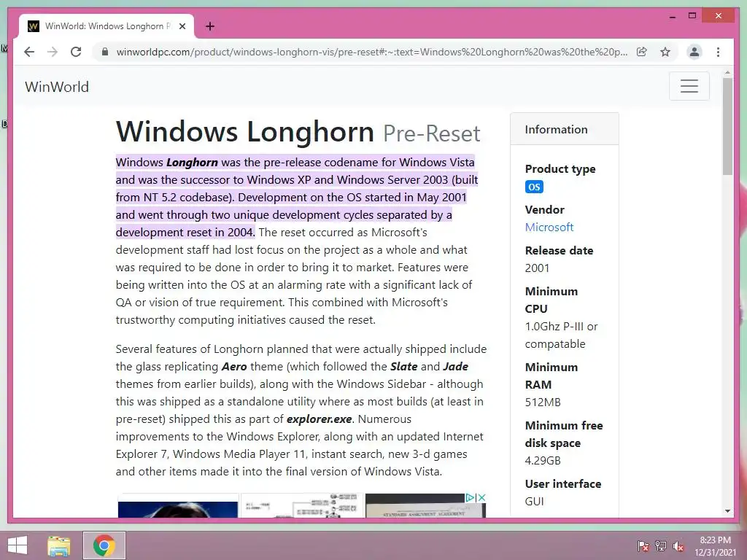Click the browser forward arrow

click(53, 52)
